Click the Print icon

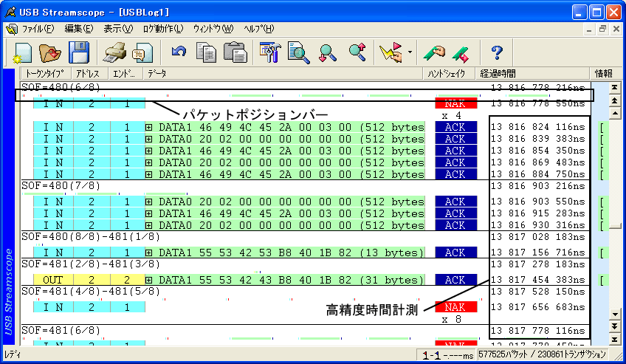coord(114,52)
